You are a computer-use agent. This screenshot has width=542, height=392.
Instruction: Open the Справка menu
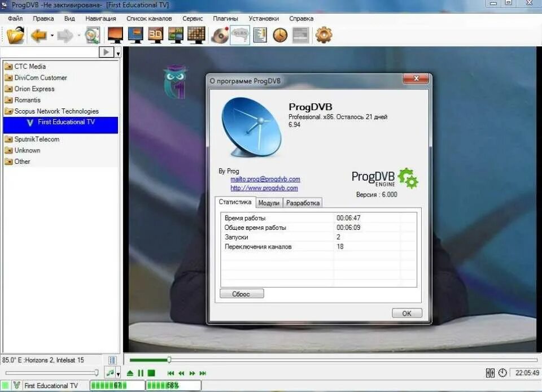[x=301, y=19]
